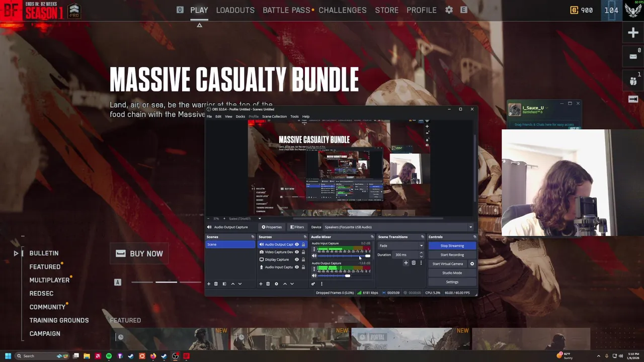This screenshot has height=362, width=644.
Task: Open advanced audio properties in mixer
Action: point(313,284)
